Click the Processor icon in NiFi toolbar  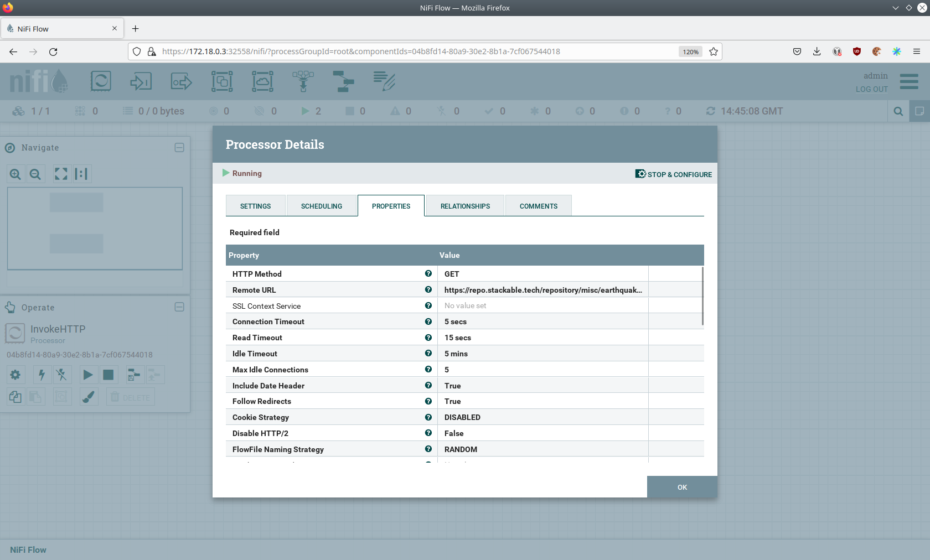pyautogui.click(x=101, y=81)
